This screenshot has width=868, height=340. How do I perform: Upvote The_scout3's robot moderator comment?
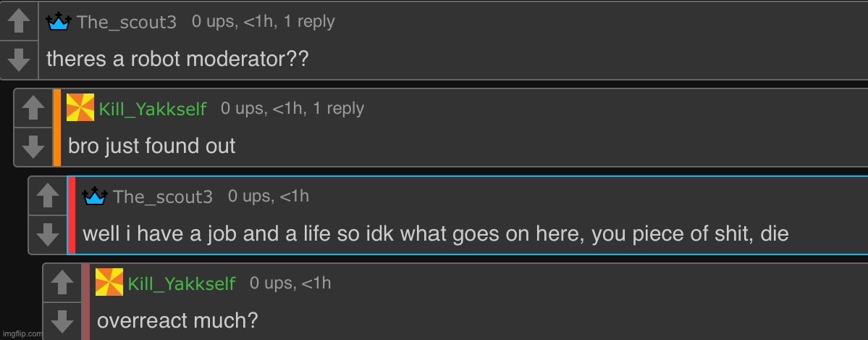19,21
